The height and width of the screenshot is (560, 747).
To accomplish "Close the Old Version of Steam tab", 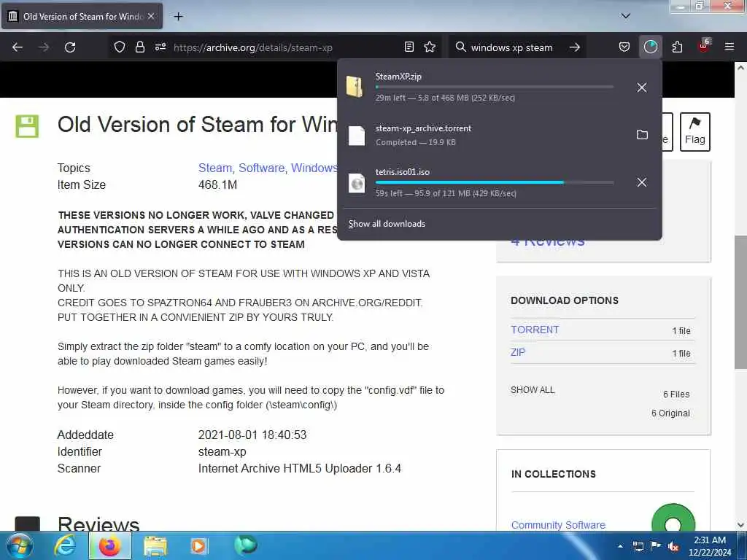I will pyautogui.click(x=151, y=16).
